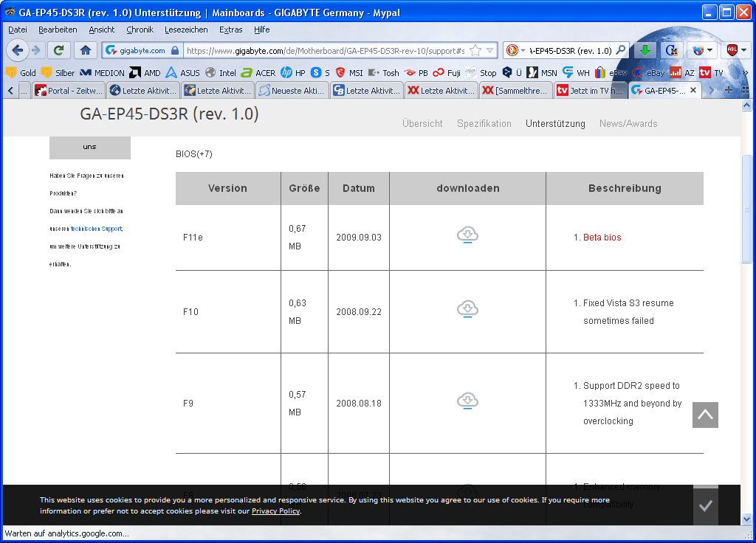Open the AZ bookmark

682,73
